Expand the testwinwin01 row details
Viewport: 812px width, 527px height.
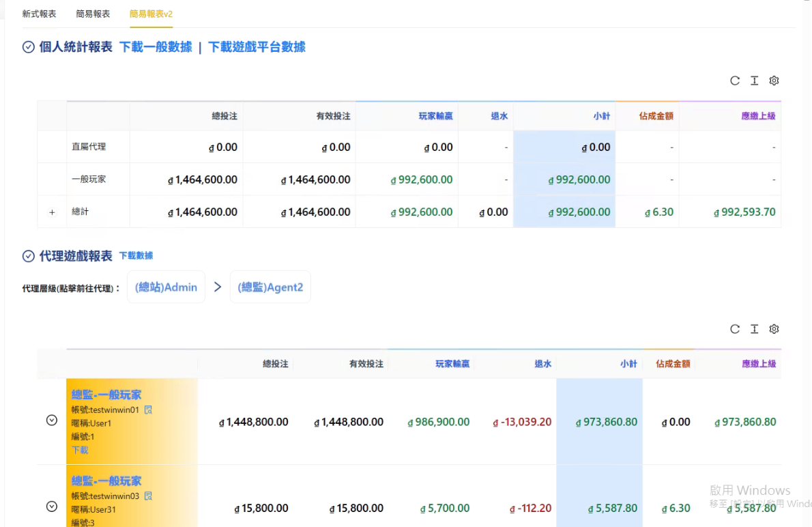tap(52, 421)
